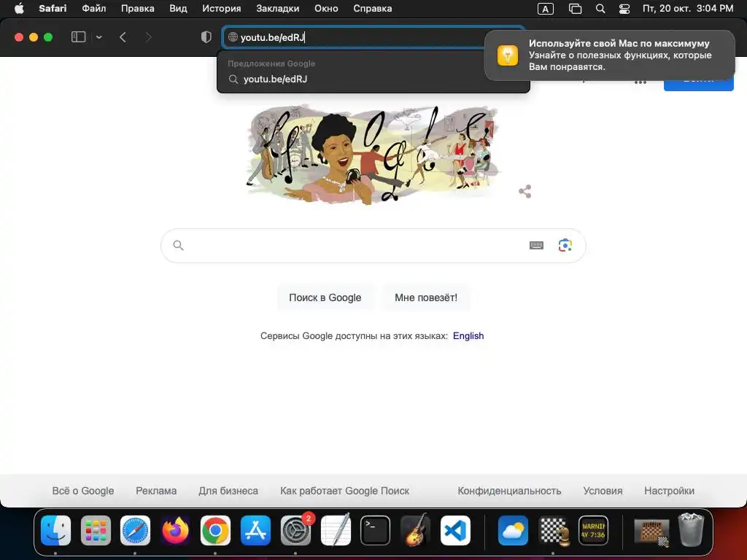Open the 'Всё о Google' footer link

click(83, 491)
